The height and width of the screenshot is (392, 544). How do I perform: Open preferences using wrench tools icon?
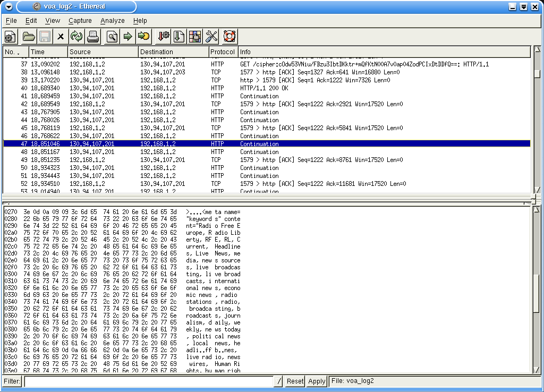211,37
